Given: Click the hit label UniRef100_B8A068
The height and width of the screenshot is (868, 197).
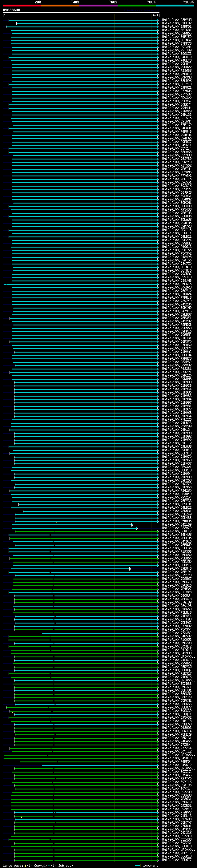Looking at the screenshot, I should pyautogui.click(x=176, y=152).
